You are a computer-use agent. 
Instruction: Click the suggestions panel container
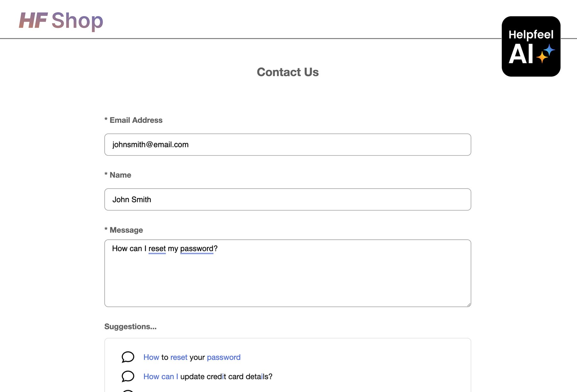click(287, 365)
